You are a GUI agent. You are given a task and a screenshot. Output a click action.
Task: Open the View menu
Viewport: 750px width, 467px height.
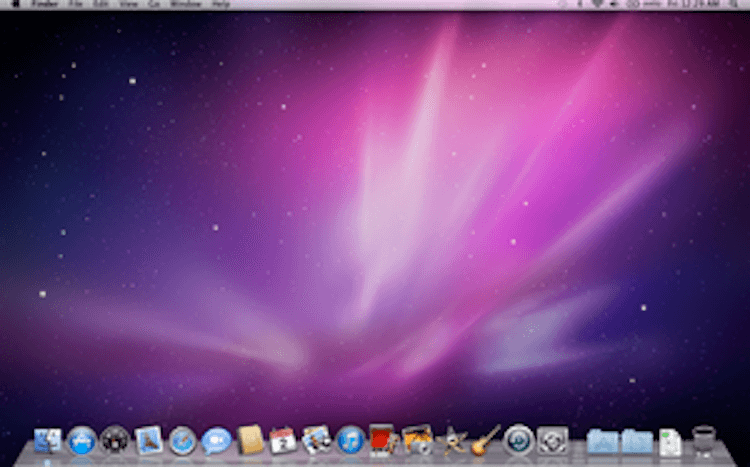pos(128,4)
